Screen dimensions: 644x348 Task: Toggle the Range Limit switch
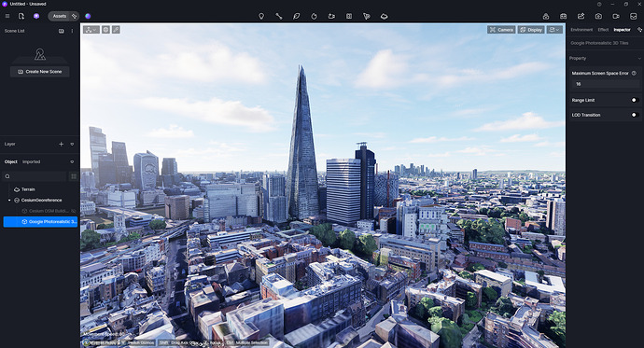[635, 100]
